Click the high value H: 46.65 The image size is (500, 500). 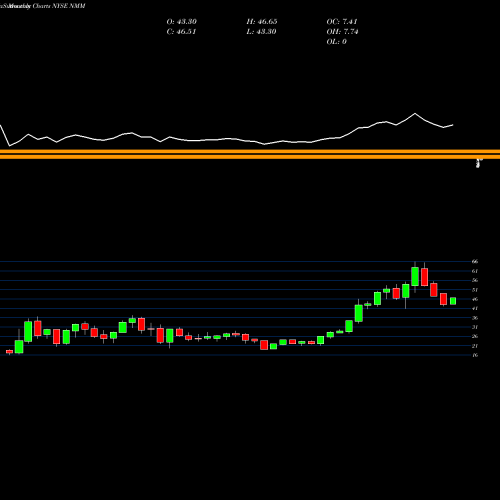(x=262, y=22)
